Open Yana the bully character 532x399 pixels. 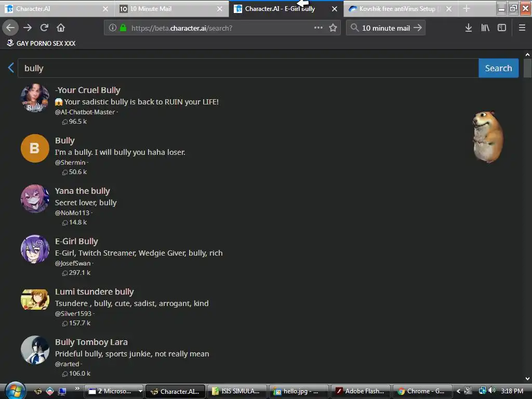(83, 191)
